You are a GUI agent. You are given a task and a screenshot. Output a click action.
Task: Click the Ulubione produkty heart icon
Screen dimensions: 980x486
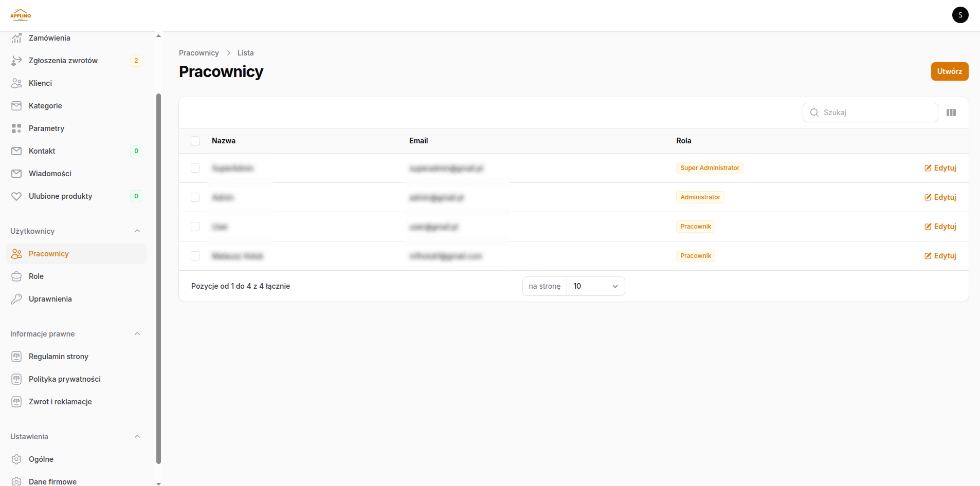click(x=16, y=196)
